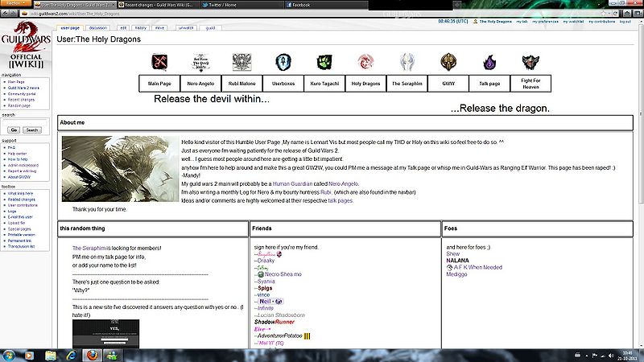Screen dimensions: 644x362
Task: Open the history wiki tab
Action: coord(140,28)
